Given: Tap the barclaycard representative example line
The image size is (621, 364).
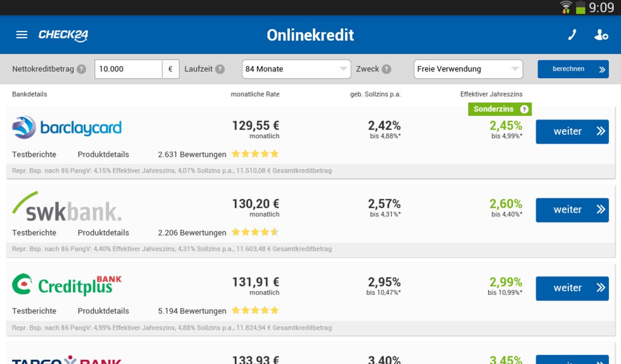Looking at the screenshot, I should (310, 171).
